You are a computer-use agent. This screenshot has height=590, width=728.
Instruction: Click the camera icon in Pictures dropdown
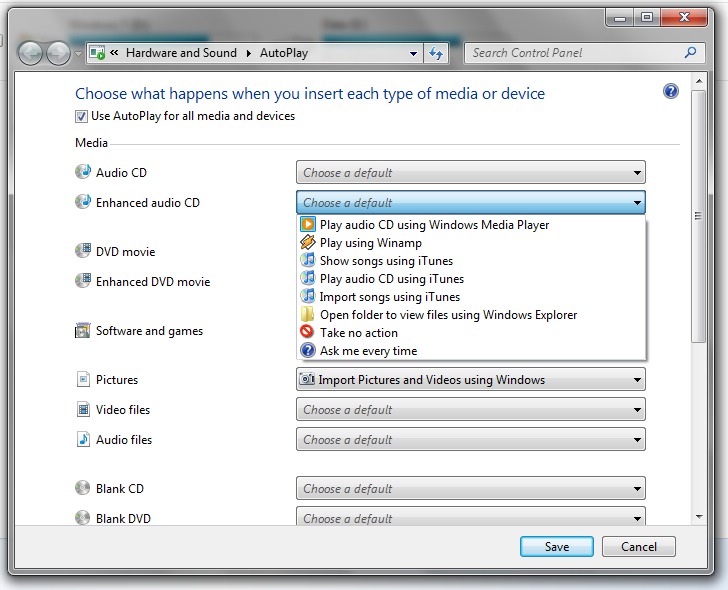click(306, 379)
